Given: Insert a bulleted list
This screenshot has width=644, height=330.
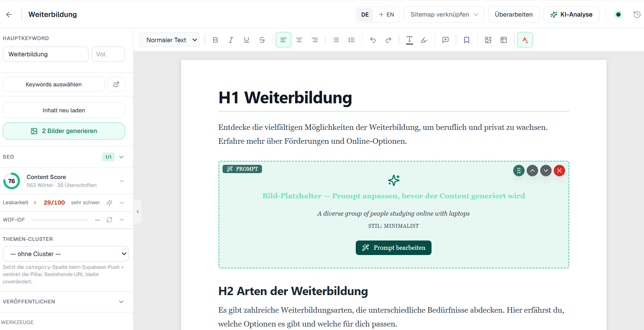Looking at the screenshot, I should click(336, 40).
